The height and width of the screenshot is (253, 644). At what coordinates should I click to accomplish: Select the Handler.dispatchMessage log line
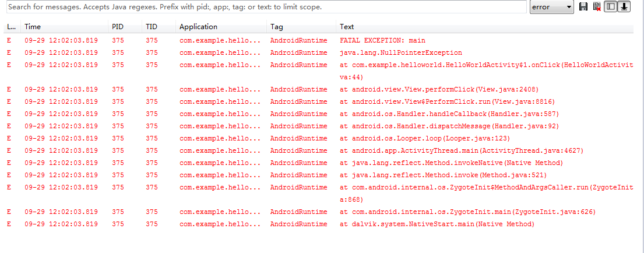319,126
